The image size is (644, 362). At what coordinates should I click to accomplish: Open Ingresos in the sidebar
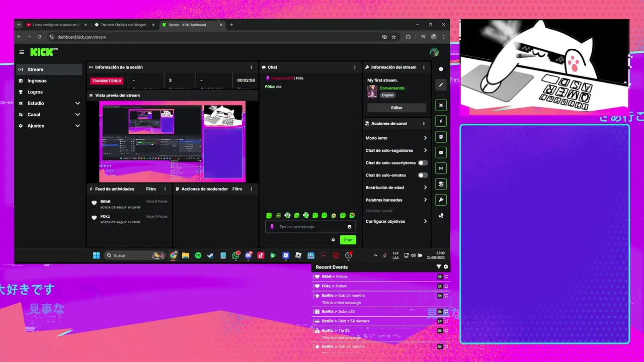point(49,80)
